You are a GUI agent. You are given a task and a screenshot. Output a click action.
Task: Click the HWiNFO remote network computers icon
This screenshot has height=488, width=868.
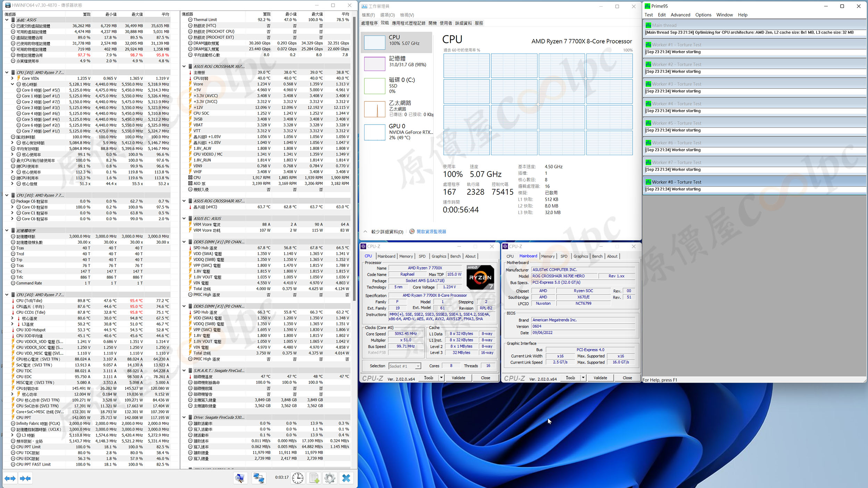point(259,478)
